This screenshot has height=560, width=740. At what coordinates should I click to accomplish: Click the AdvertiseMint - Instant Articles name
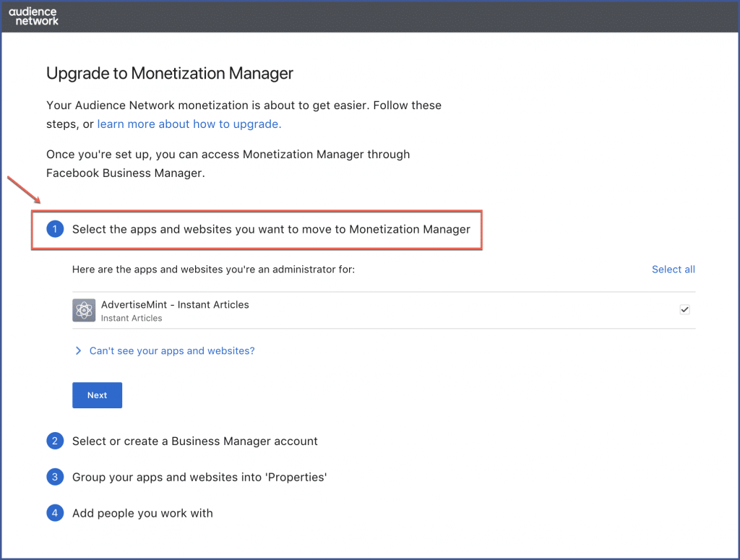coord(175,305)
